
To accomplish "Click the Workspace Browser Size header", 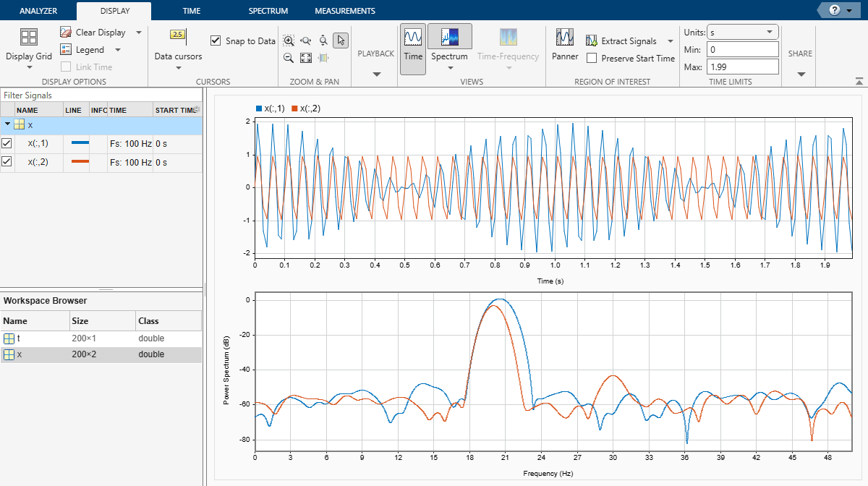I will [102, 321].
